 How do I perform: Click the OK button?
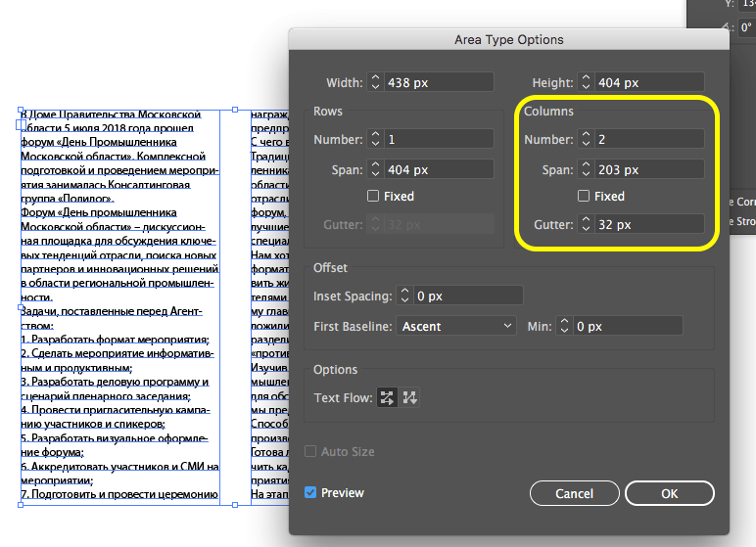point(669,493)
